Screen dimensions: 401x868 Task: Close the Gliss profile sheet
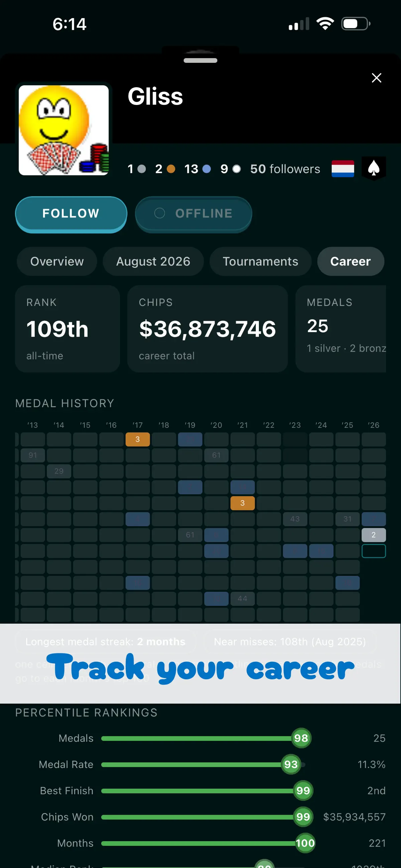tap(376, 78)
